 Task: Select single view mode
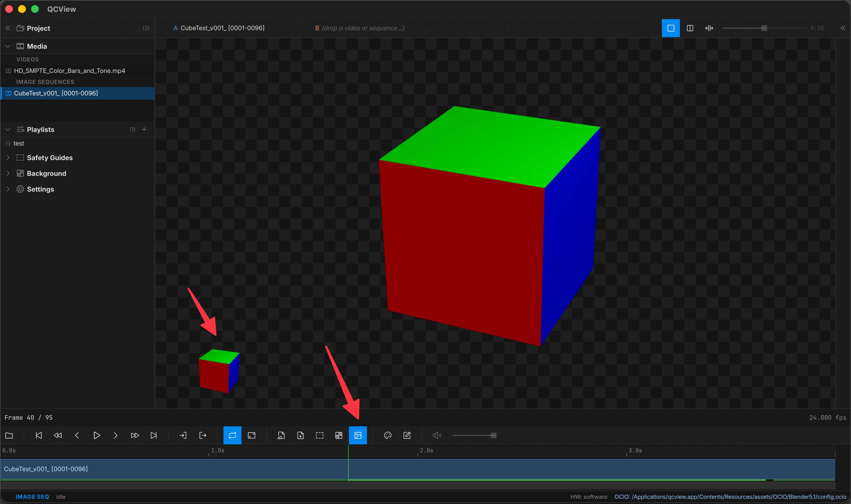click(671, 28)
